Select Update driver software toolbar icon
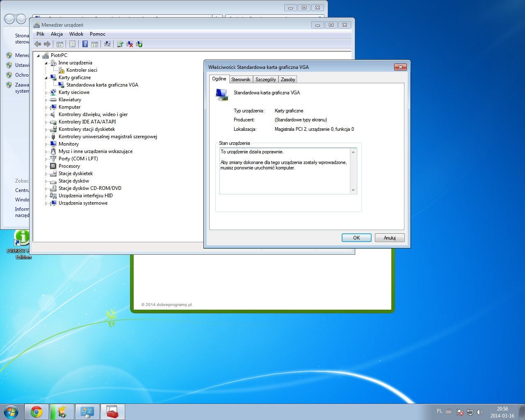Screen dimensions: 525x420 coord(120,44)
